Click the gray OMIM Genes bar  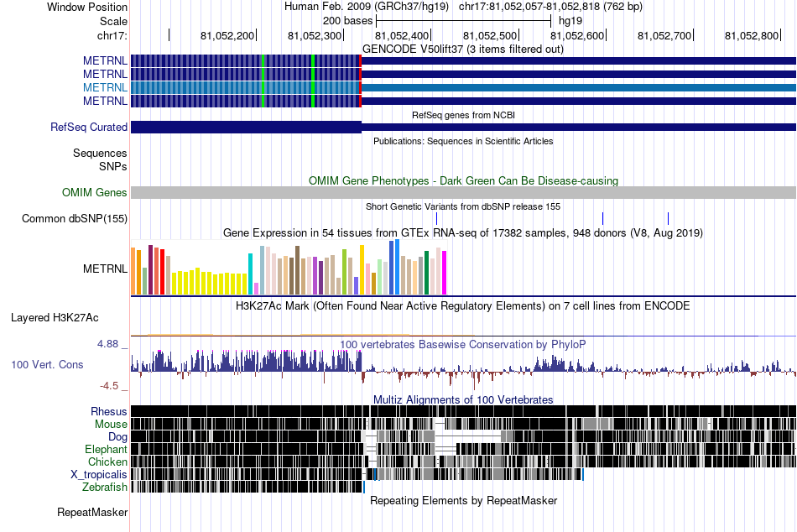(463, 192)
